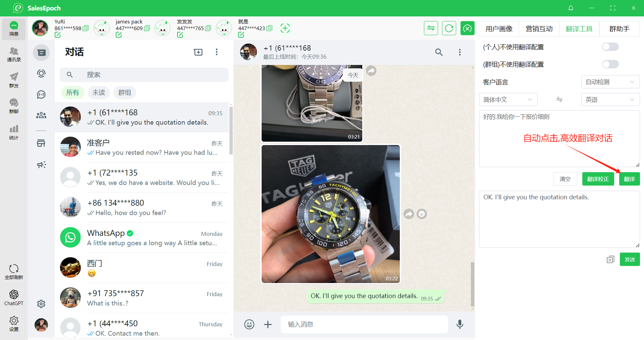Viewport: 644px width, 340px height.
Task: Open the 消息 messages sidebar icon
Action: tap(14, 29)
